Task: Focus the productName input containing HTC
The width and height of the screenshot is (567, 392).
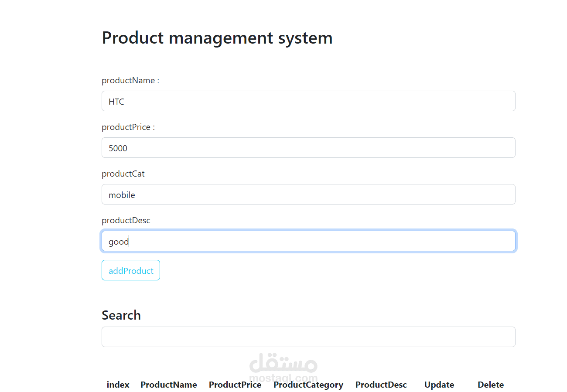Action: point(308,101)
